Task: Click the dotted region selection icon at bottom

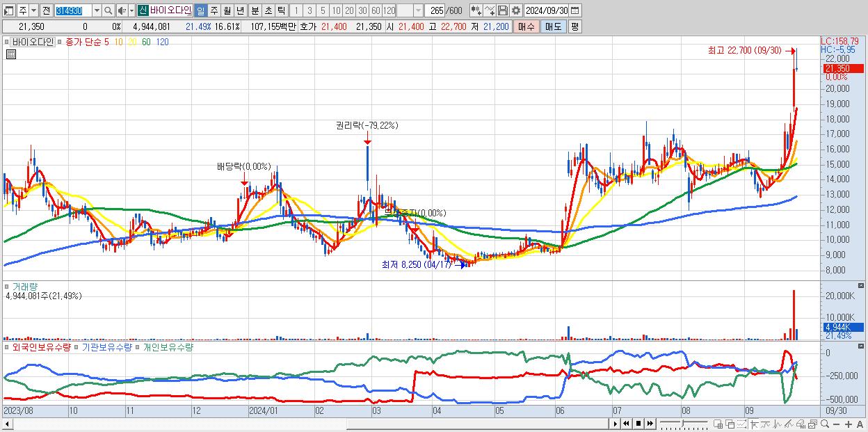Action: tap(741, 424)
